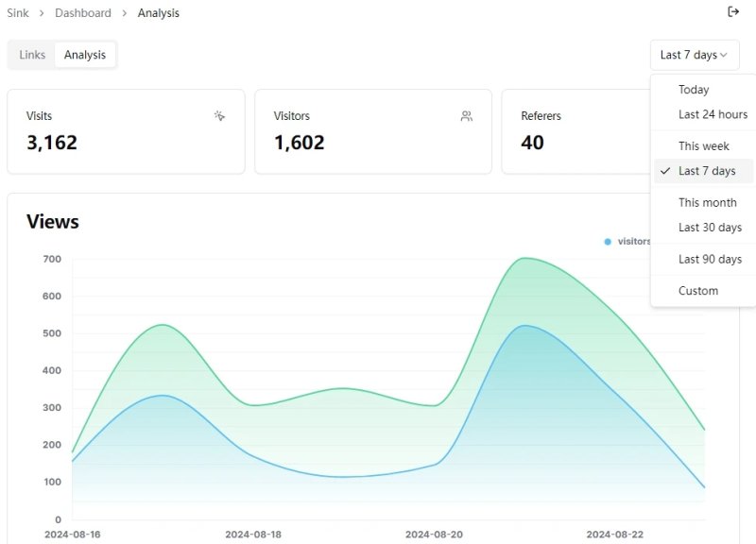Click the users icon in Visitors card
The height and width of the screenshot is (544, 756).
[466, 116]
